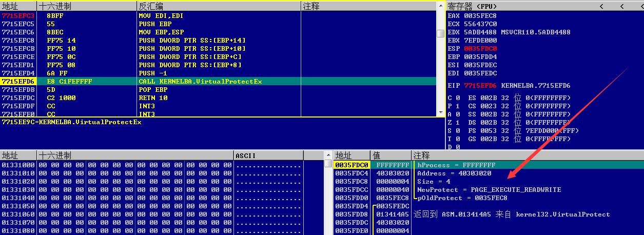
Task: Toggle the P parity flag value
Action: [457, 106]
